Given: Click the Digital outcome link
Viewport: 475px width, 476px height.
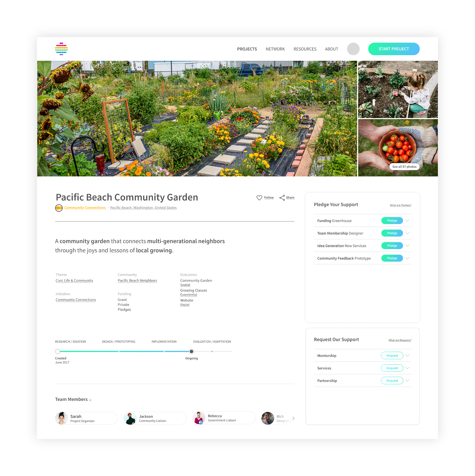Looking at the screenshot, I should tap(185, 305).
